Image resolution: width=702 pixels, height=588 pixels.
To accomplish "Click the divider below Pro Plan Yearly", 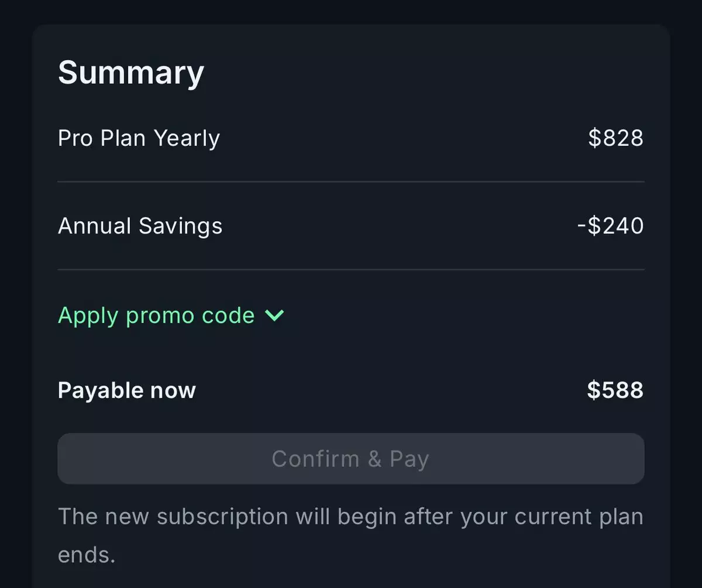I will [351, 182].
